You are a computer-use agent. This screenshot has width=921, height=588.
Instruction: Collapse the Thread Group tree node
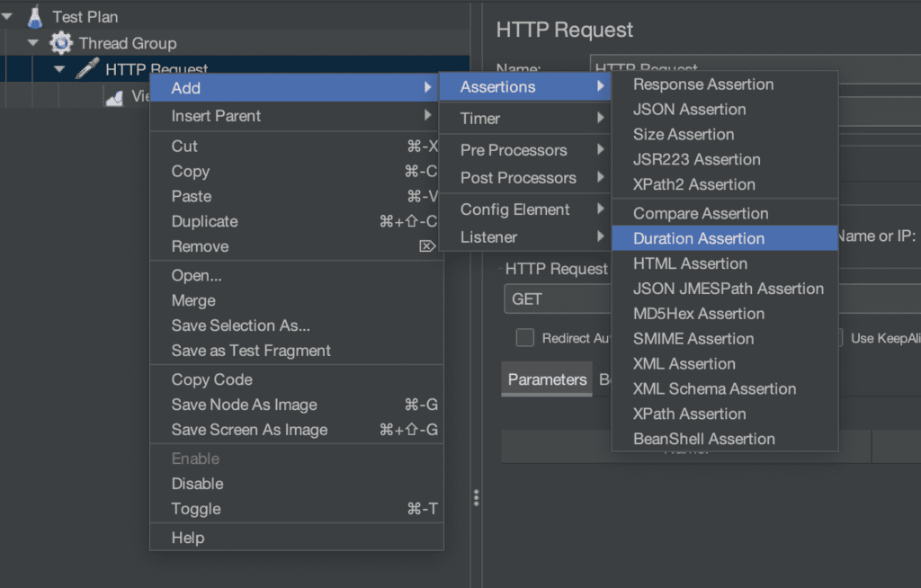33,42
